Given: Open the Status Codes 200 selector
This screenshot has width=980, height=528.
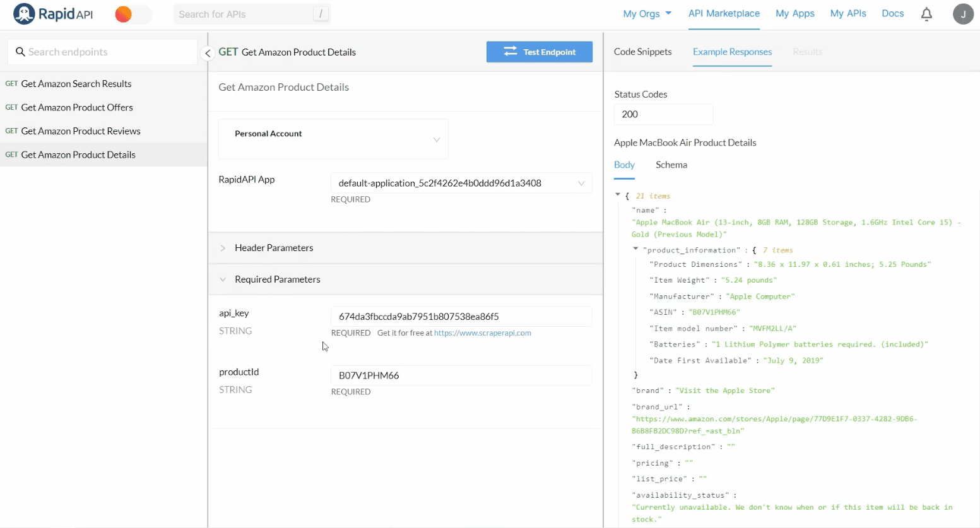Looking at the screenshot, I should coord(663,114).
